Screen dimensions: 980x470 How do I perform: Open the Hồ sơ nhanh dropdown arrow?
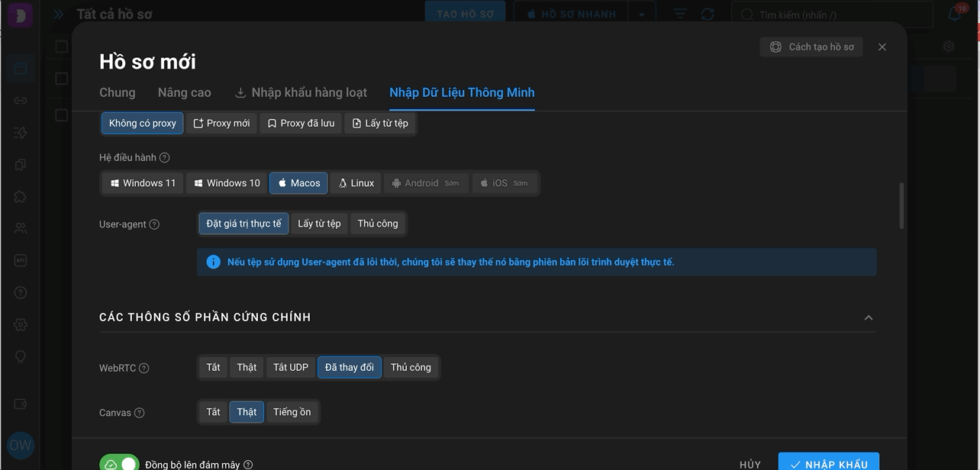pyautogui.click(x=642, y=14)
